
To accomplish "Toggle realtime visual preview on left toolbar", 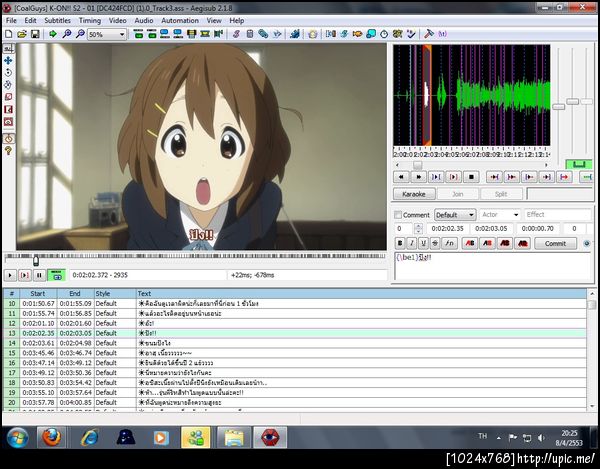I will tap(8, 138).
